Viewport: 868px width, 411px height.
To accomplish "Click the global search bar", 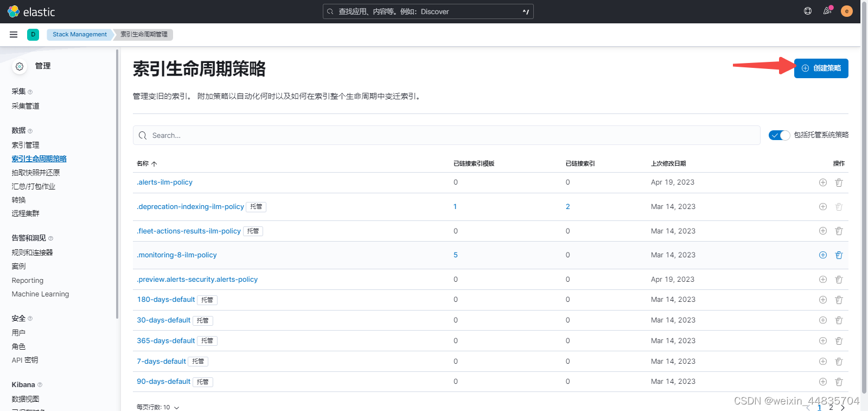I will click(x=428, y=11).
